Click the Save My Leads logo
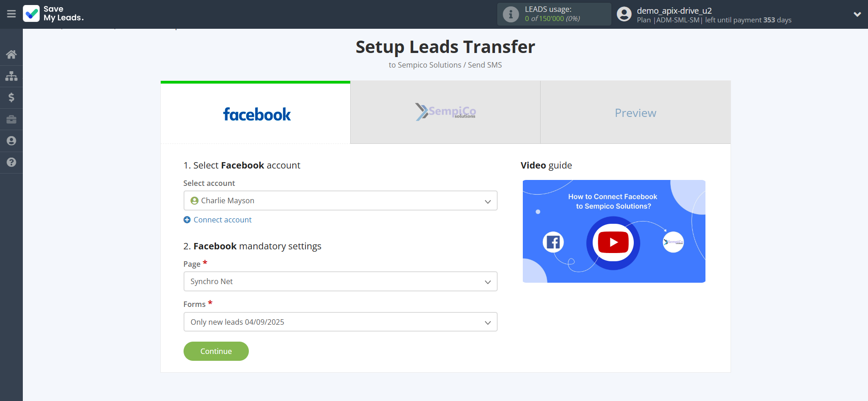This screenshot has width=868, height=401. [53, 14]
